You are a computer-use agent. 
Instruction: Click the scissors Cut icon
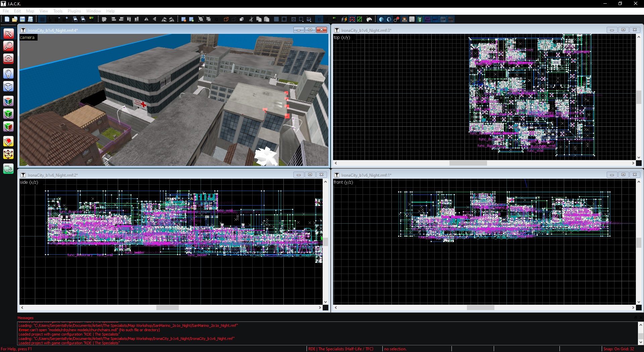coord(251,19)
